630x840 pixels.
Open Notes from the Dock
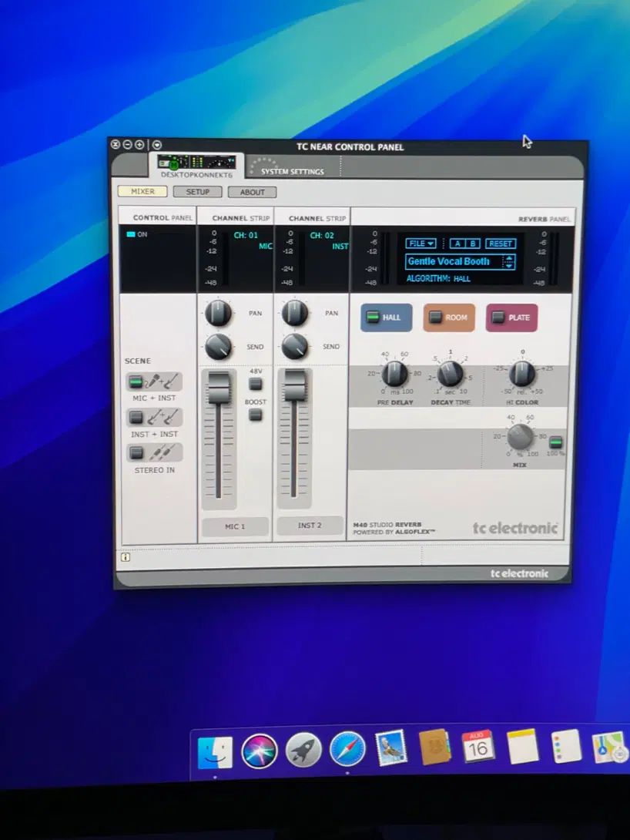(x=522, y=745)
